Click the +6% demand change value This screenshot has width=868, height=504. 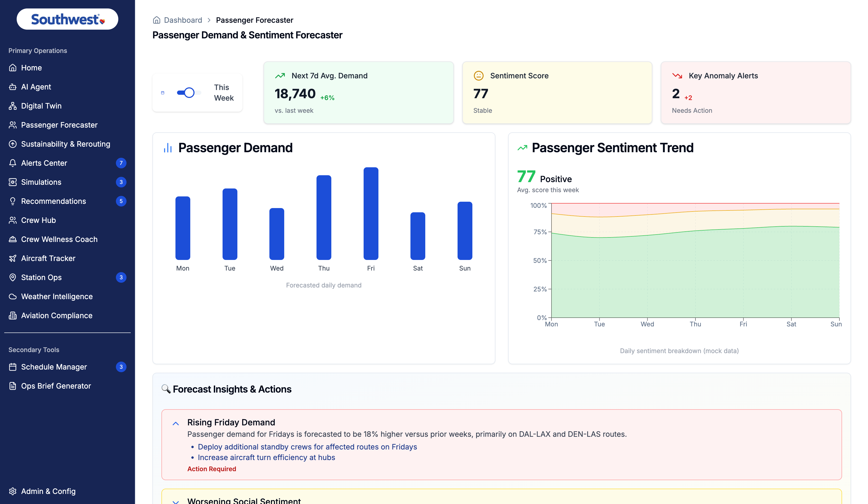pos(327,98)
